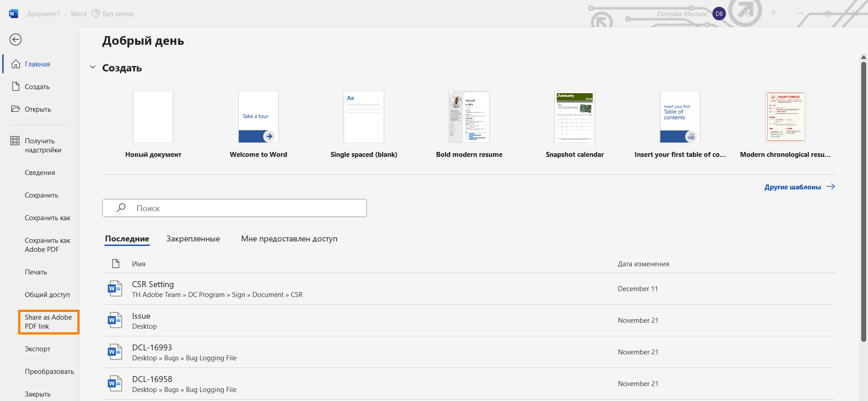
Task: Sort by the Дата изменения column
Action: click(644, 264)
